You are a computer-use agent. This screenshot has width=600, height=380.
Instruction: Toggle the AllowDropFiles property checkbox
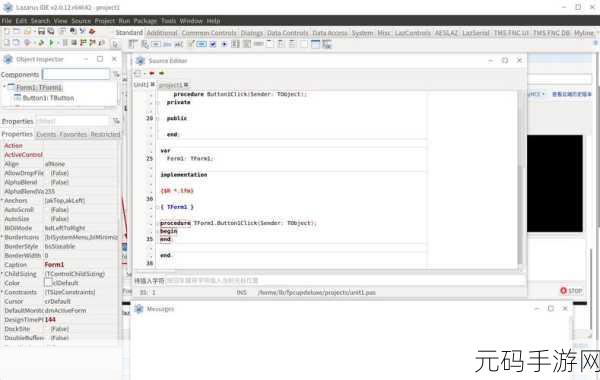point(47,173)
